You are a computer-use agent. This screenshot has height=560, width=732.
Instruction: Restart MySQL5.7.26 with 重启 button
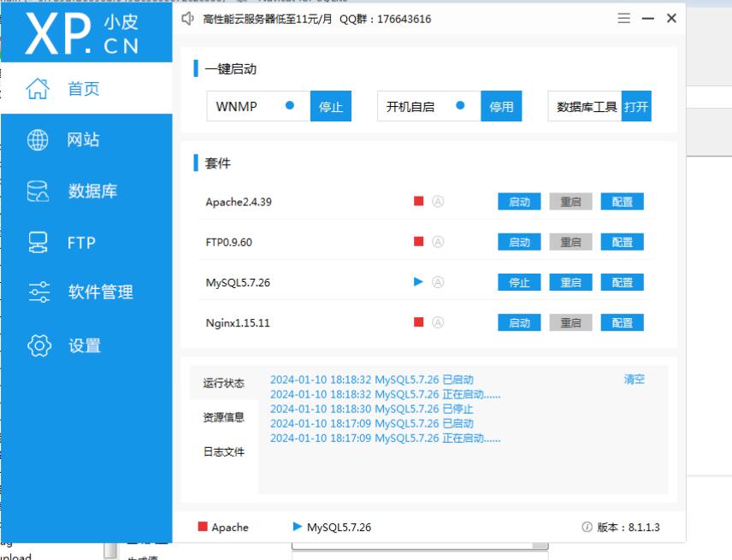pyautogui.click(x=570, y=282)
